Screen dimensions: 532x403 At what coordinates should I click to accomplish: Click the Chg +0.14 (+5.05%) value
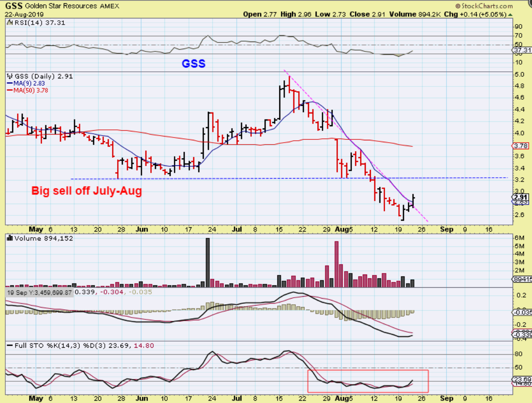[475, 14]
